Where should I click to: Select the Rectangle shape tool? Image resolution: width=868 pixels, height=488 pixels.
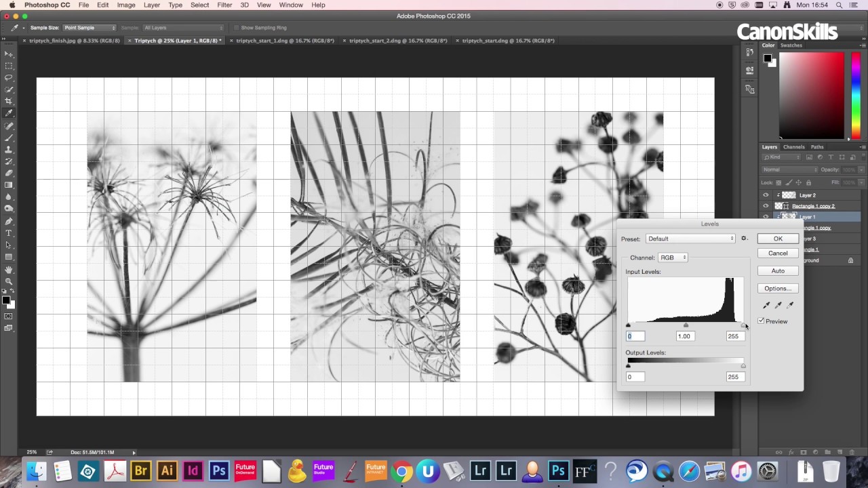(9, 257)
